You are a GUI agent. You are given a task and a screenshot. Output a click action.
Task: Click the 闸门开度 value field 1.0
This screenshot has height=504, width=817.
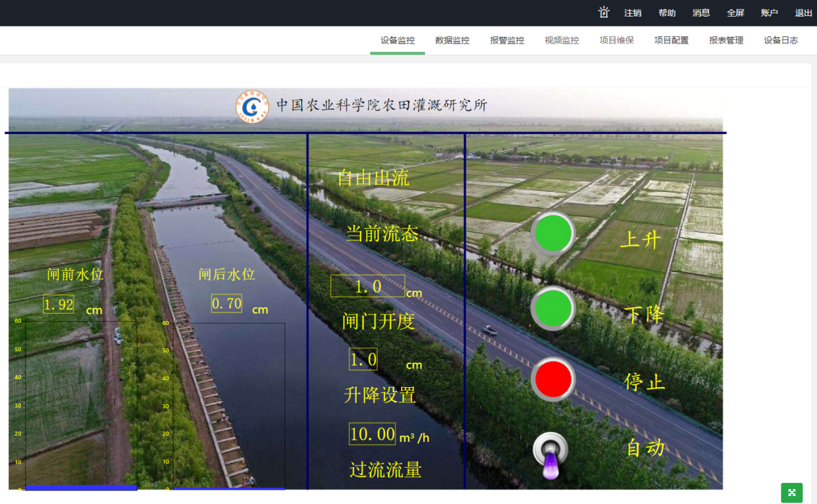(x=368, y=286)
